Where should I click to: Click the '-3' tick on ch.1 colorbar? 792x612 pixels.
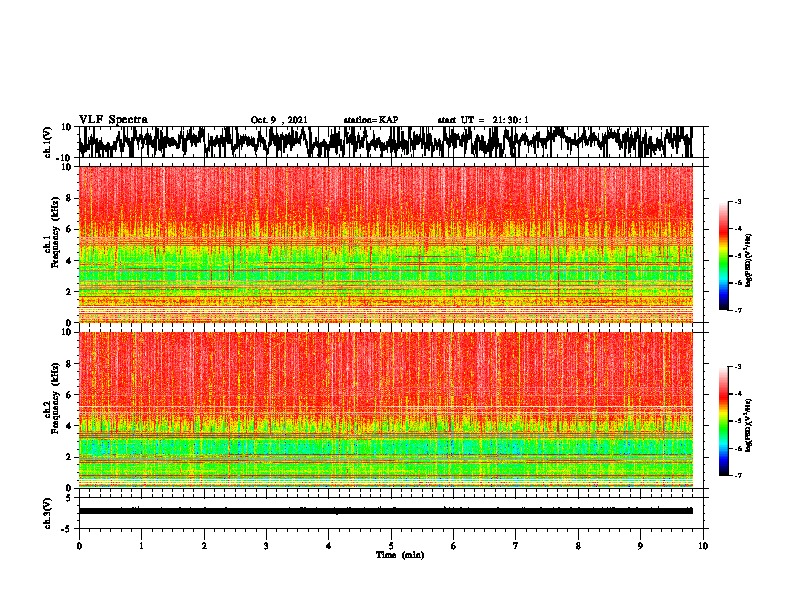738,201
